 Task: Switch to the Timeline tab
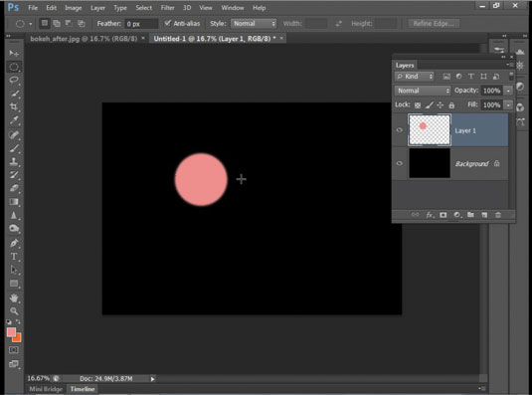point(83,389)
